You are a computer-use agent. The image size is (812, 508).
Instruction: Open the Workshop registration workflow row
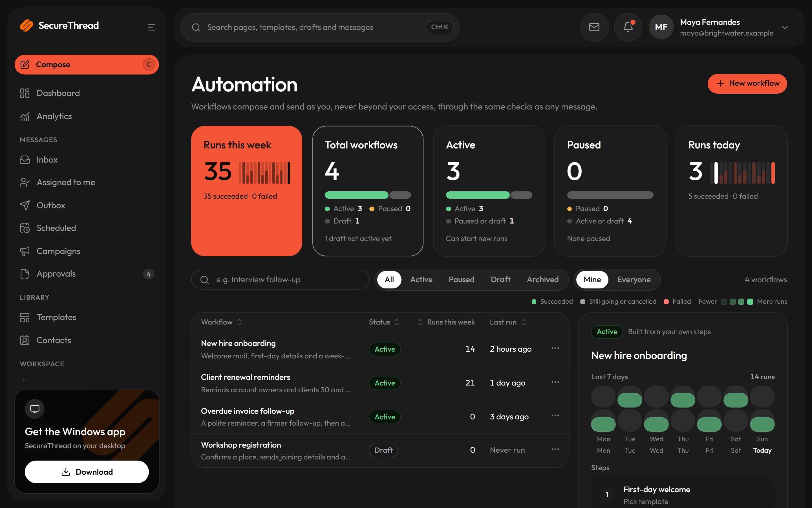pyautogui.click(x=380, y=450)
